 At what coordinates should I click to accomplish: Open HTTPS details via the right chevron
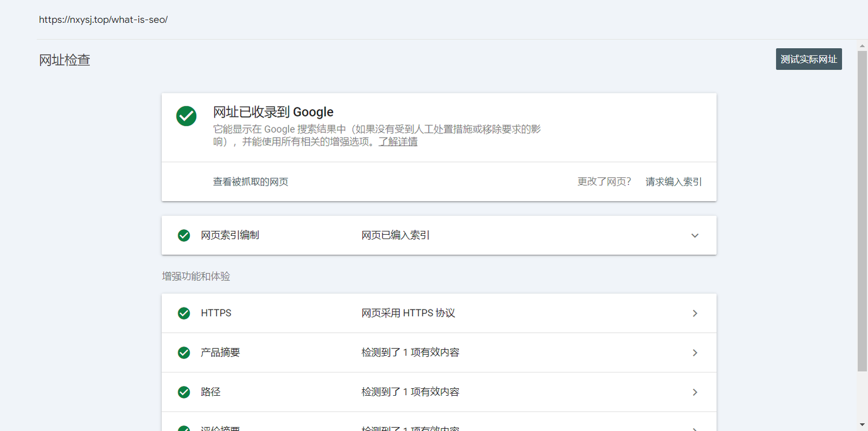[694, 313]
